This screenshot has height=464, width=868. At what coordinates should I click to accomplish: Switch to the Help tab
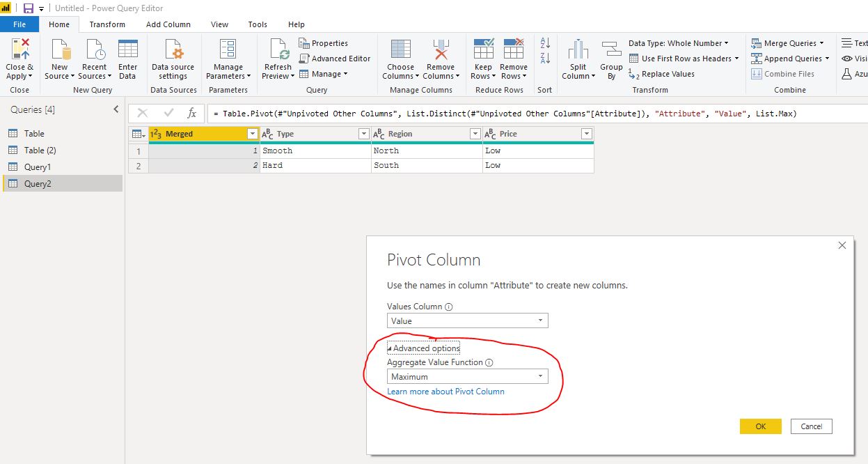click(297, 24)
